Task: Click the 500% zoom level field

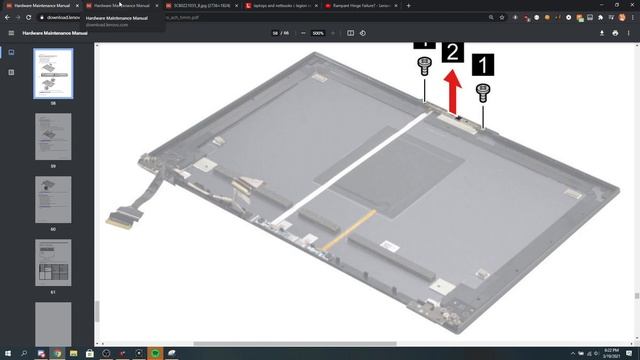Action: point(318,33)
